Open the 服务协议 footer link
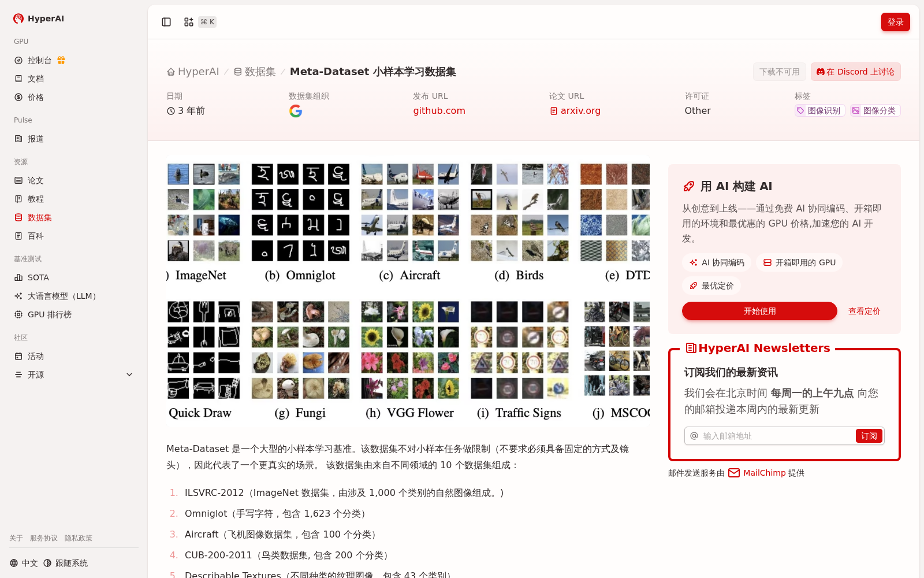Screen dimensions: 924x578 click(44, 538)
